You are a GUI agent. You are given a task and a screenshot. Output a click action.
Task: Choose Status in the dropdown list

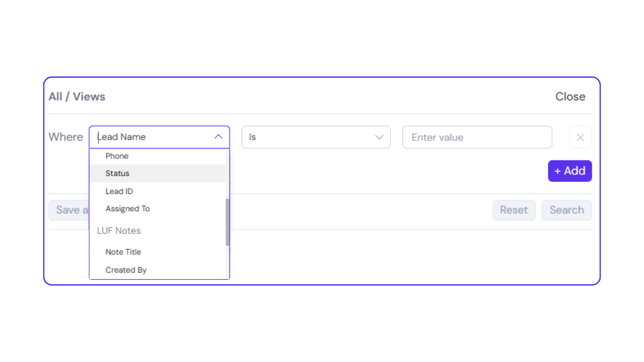117,173
